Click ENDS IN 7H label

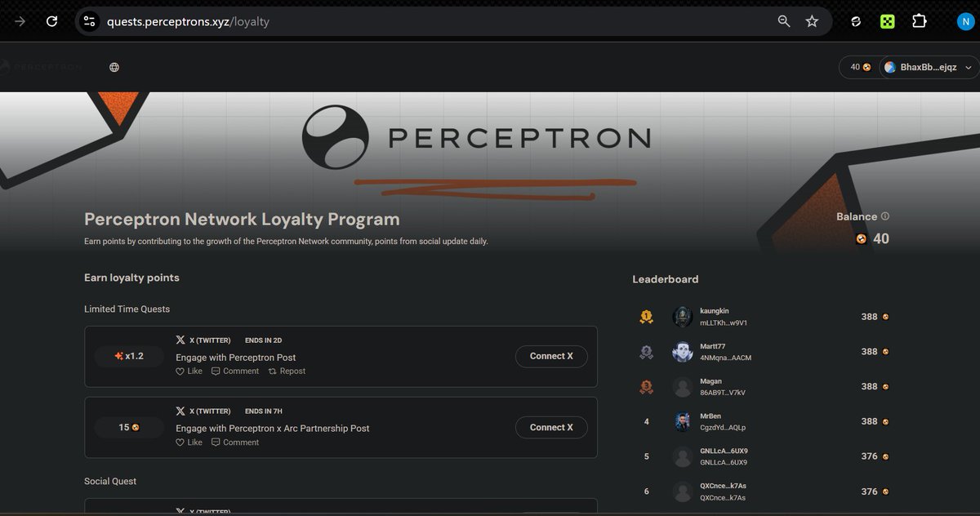coord(263,411)
